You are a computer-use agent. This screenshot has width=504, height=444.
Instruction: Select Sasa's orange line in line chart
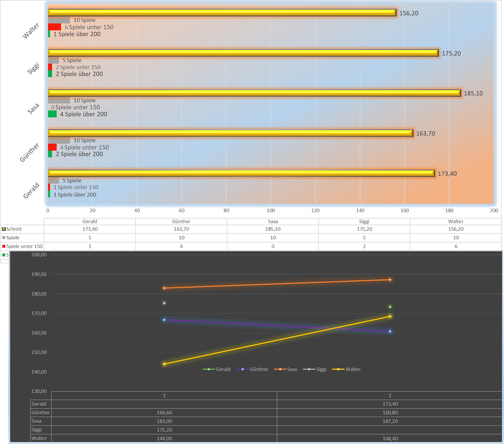point(276,284)
